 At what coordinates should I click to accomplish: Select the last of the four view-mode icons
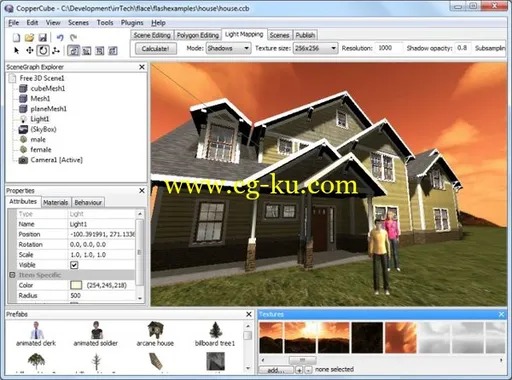click(113, 51)
